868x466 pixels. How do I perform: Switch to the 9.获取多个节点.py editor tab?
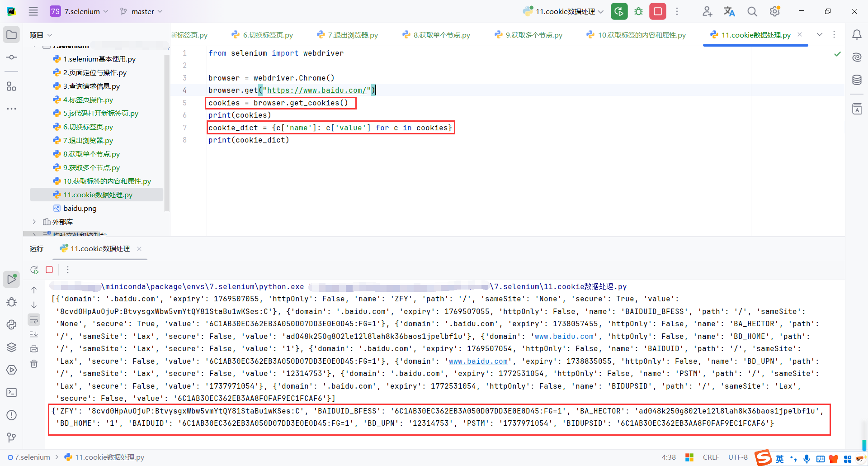528,35
